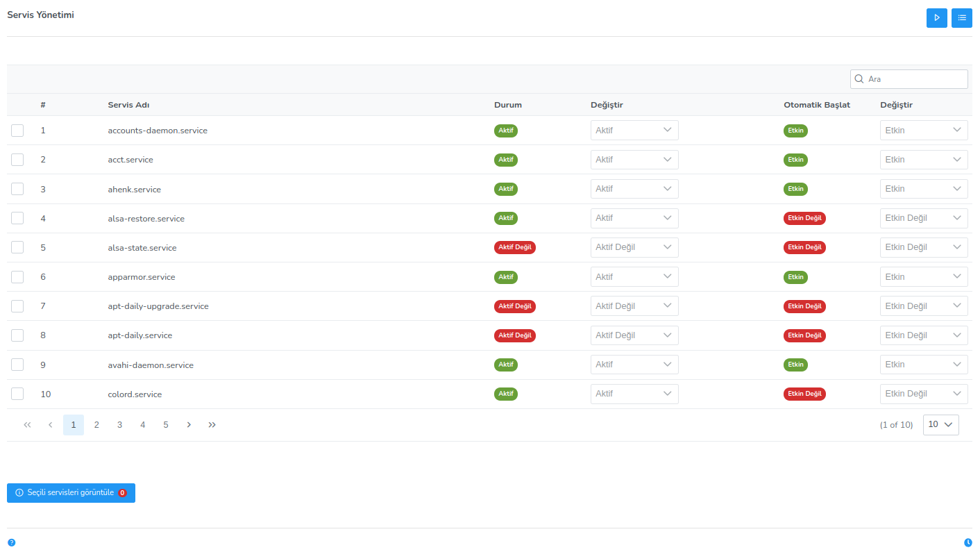Screen dimensions: 980x559
Task: Open the history clock icon at bottom right
Action: click(x=968, y=541)
